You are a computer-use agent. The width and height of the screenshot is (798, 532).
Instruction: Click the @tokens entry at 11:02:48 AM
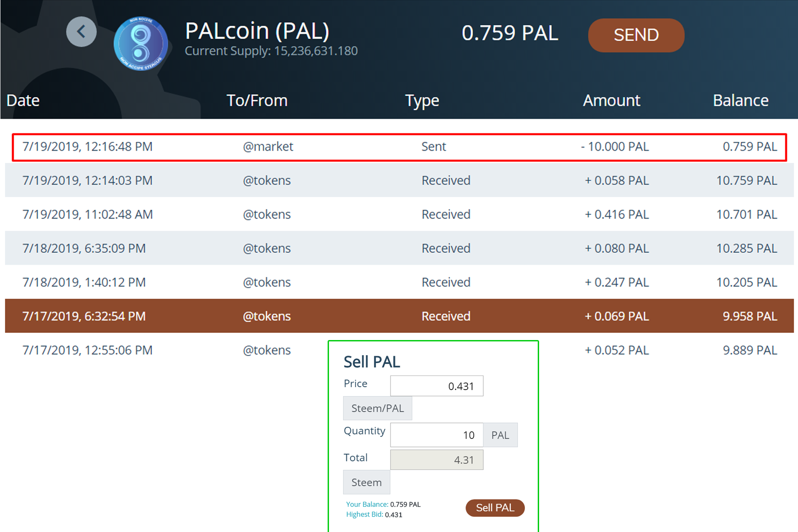[x=266, y=215]
